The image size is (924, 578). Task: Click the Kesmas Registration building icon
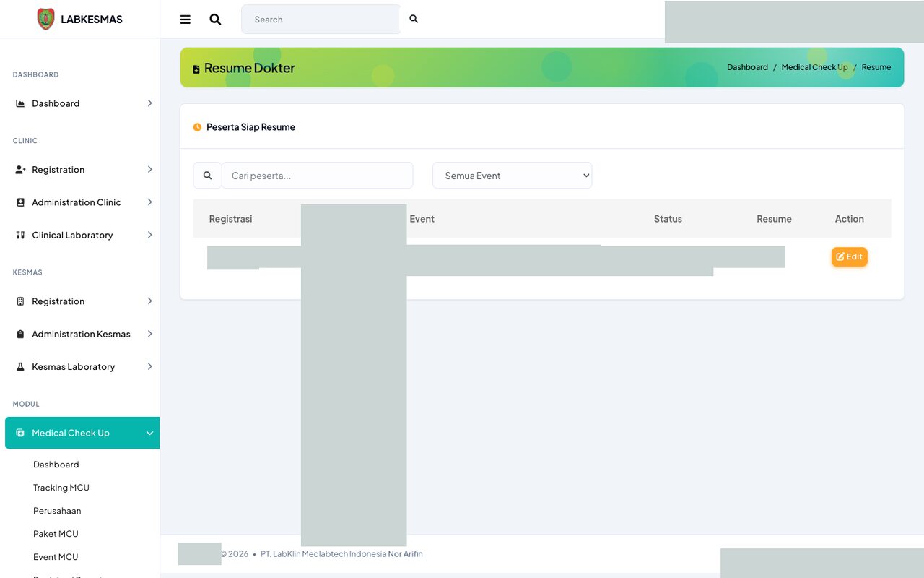point(20,301)
